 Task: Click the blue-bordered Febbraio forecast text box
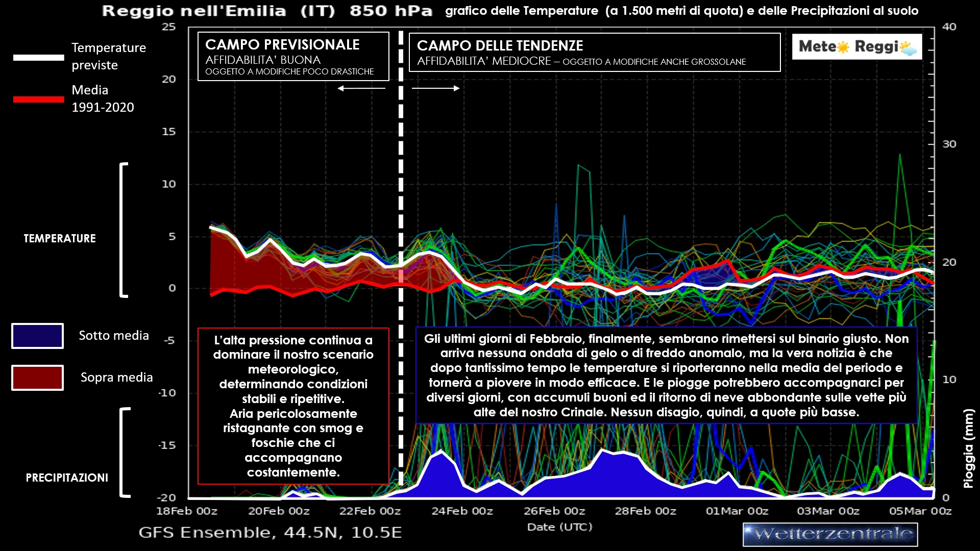coord(666,375)
